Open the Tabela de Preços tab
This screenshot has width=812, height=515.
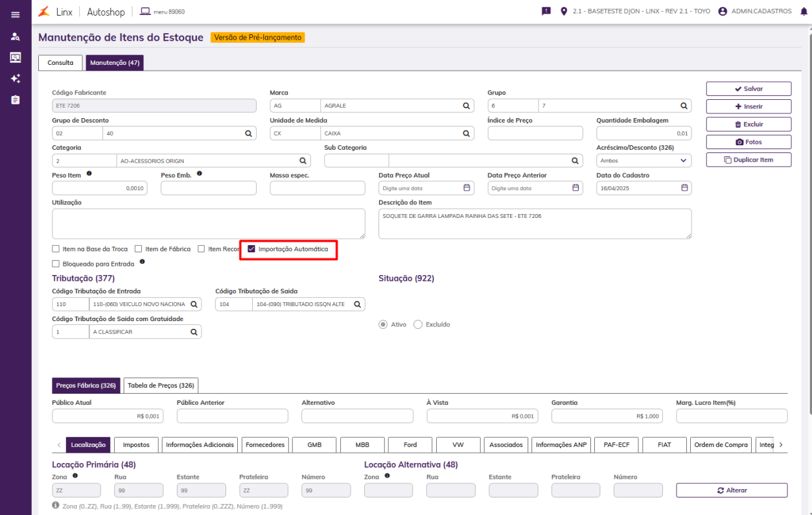pyautogui.click(x=161, y=385)
